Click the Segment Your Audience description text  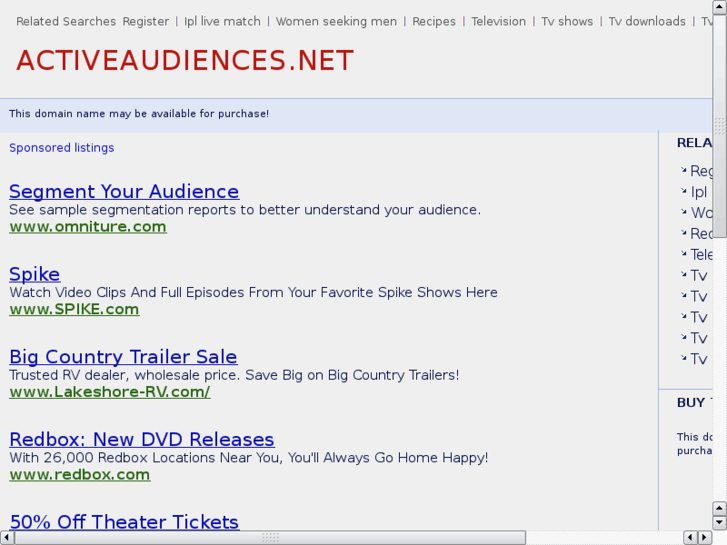pyautogui.click(x=245, y=210)
